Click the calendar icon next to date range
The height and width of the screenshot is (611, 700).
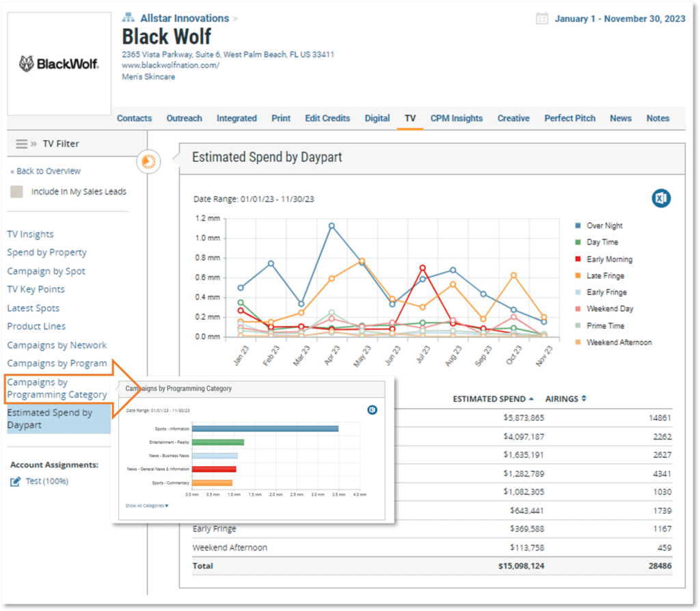click(542, 19)
